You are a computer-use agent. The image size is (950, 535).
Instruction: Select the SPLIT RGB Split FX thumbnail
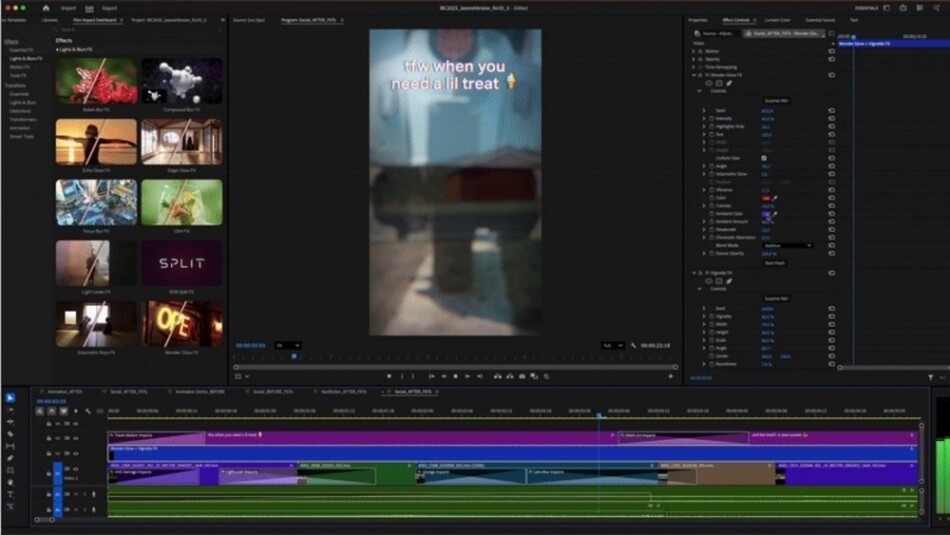pyautogui.click(x=181, y=263)
